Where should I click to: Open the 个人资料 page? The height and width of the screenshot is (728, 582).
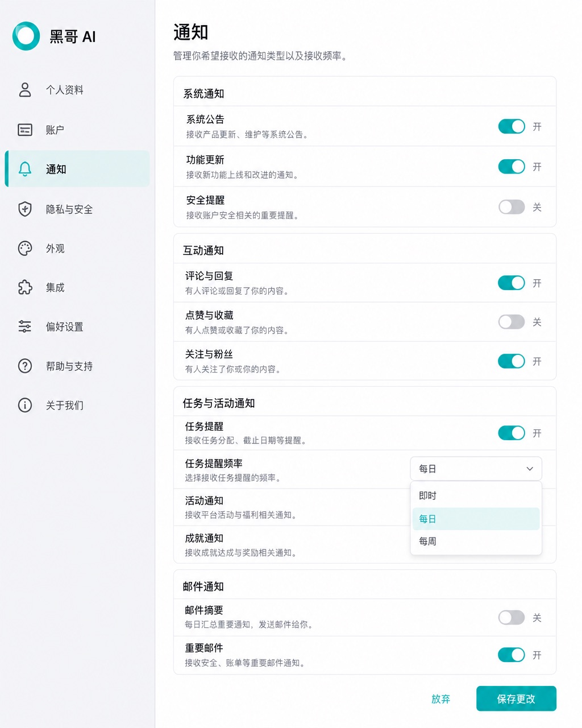77,90
